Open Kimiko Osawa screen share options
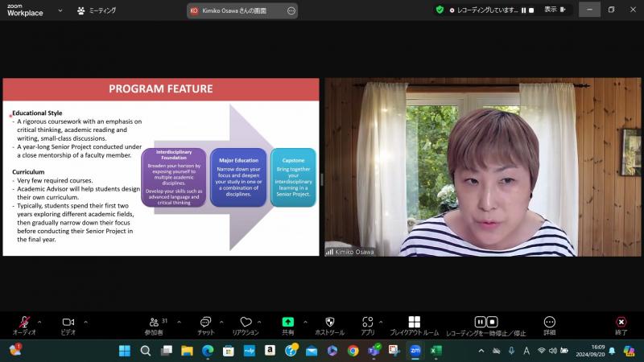The width and height of the screenshot is (644, 362). [291, 10]
